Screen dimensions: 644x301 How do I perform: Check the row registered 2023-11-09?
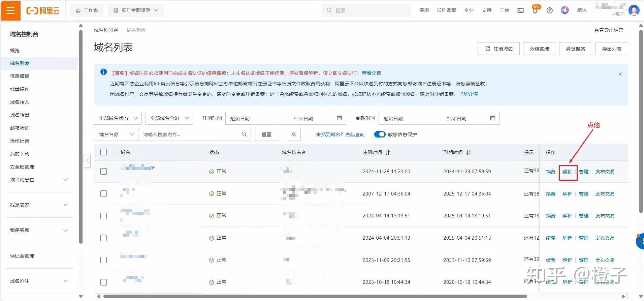(104, 260)
